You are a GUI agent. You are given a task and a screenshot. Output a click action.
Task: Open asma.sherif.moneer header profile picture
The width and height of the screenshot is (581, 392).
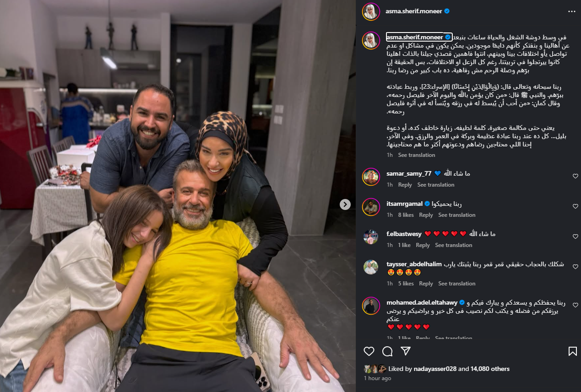pos(370,11)
